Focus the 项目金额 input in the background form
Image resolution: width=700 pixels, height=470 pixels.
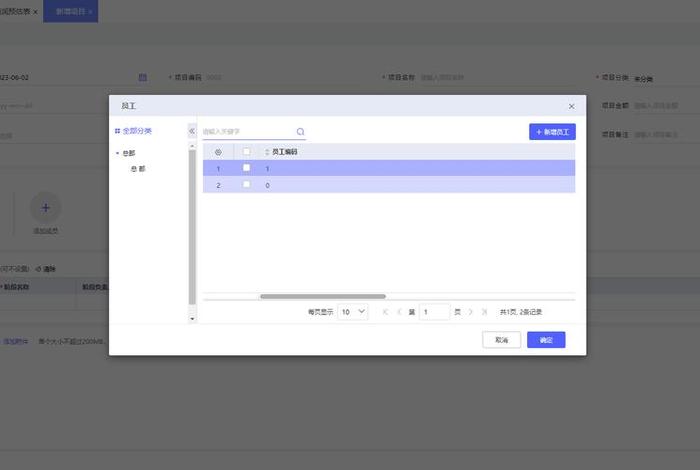coord(665,106)
